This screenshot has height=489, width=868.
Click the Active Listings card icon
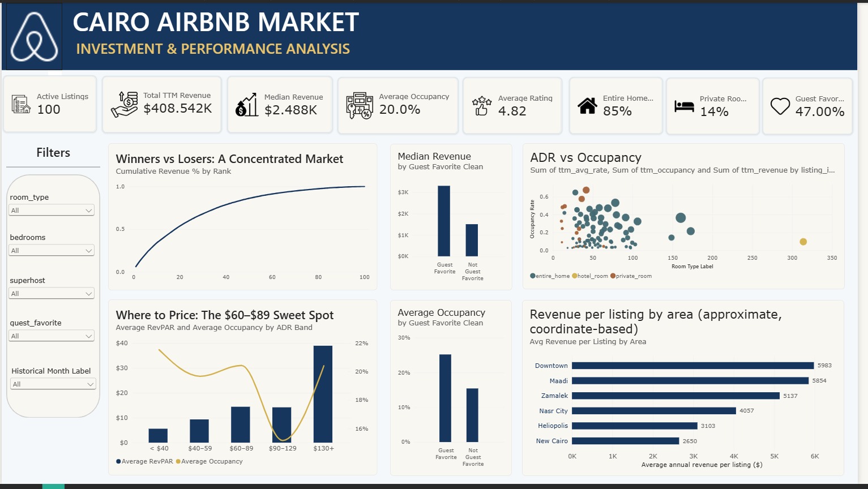(x=22, y=104)
